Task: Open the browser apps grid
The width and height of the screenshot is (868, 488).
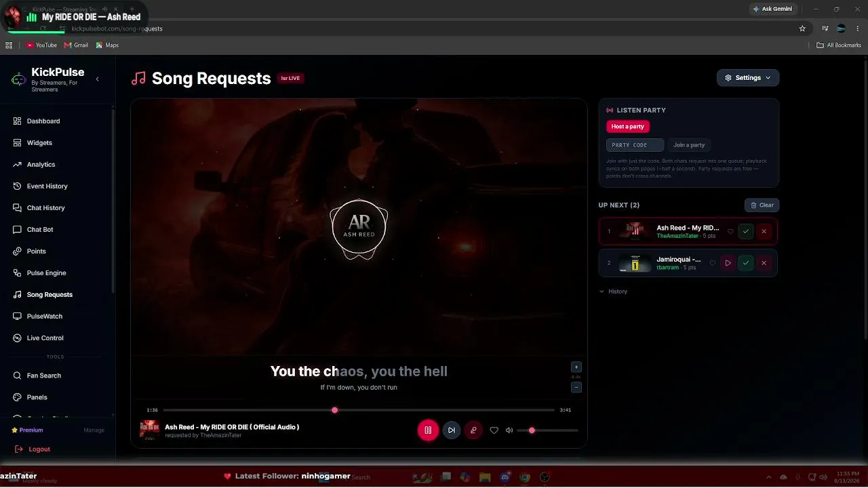Action: coord(9,45)
